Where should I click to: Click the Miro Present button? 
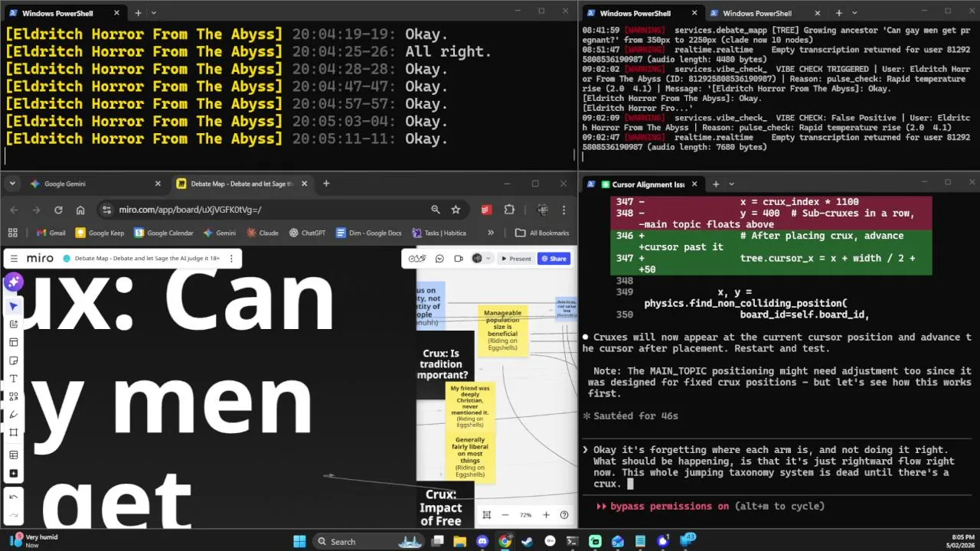tap(515, 259)
